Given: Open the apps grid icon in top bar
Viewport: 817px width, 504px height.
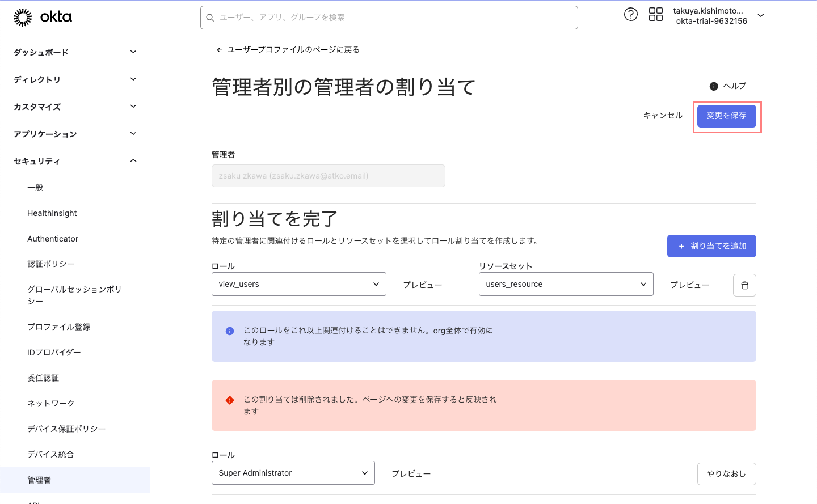Looking at the screenshot, I should tap(655, 14).
